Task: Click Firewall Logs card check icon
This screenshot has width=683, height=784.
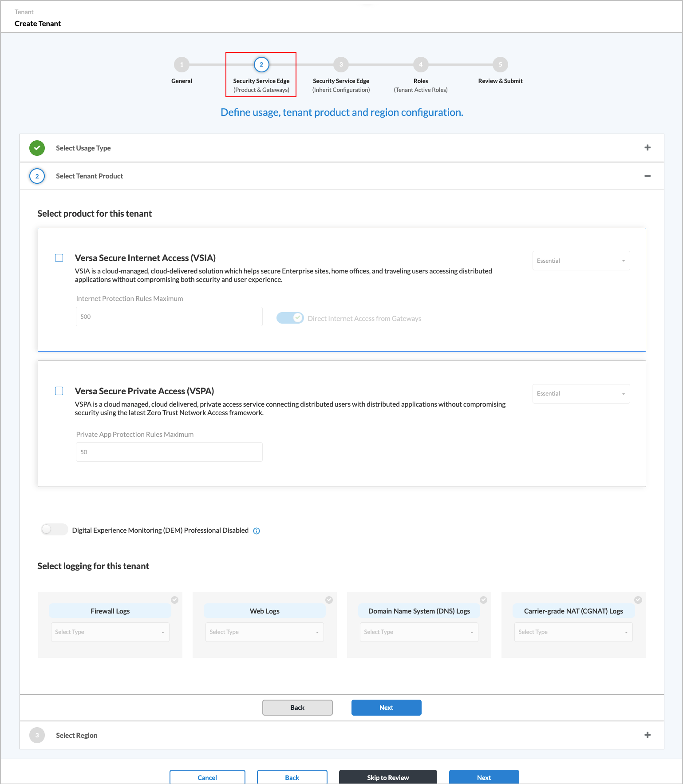Action: pyautogui.click(x=175, y=600)
